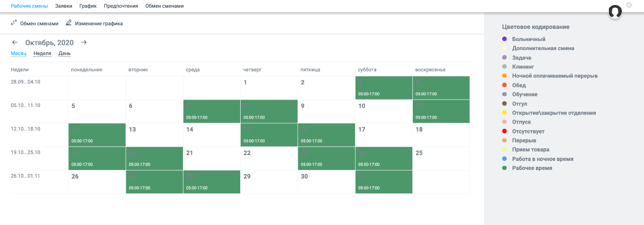Click the previous month arrow
This screenshot has height=225, width=644.
[x=15, y=42]
